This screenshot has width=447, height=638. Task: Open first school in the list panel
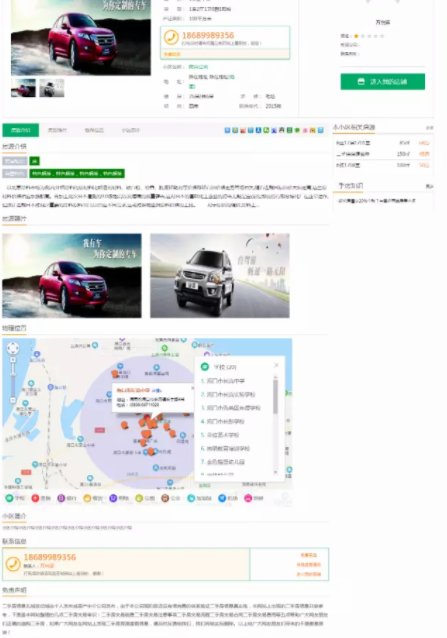tap(223, 381)
